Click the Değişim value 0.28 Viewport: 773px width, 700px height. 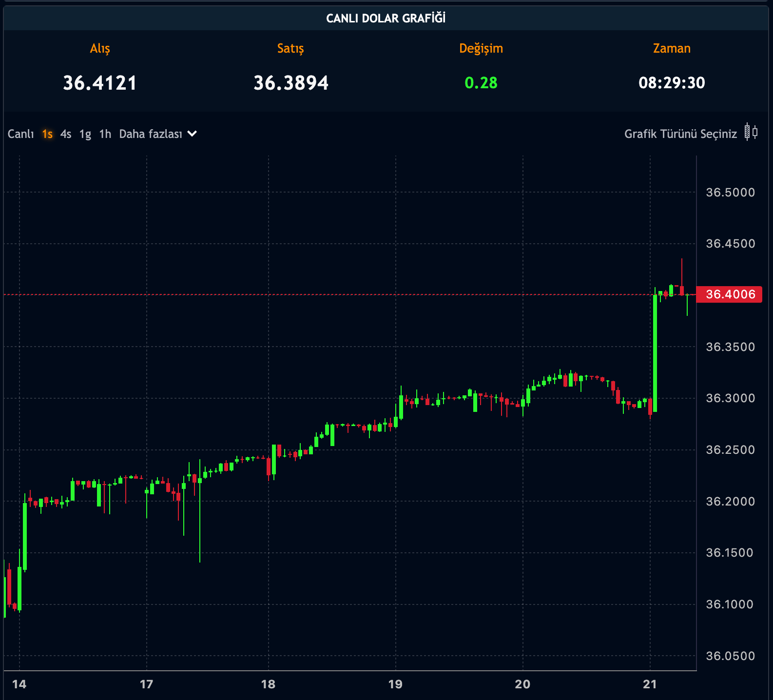coord(481,83)
